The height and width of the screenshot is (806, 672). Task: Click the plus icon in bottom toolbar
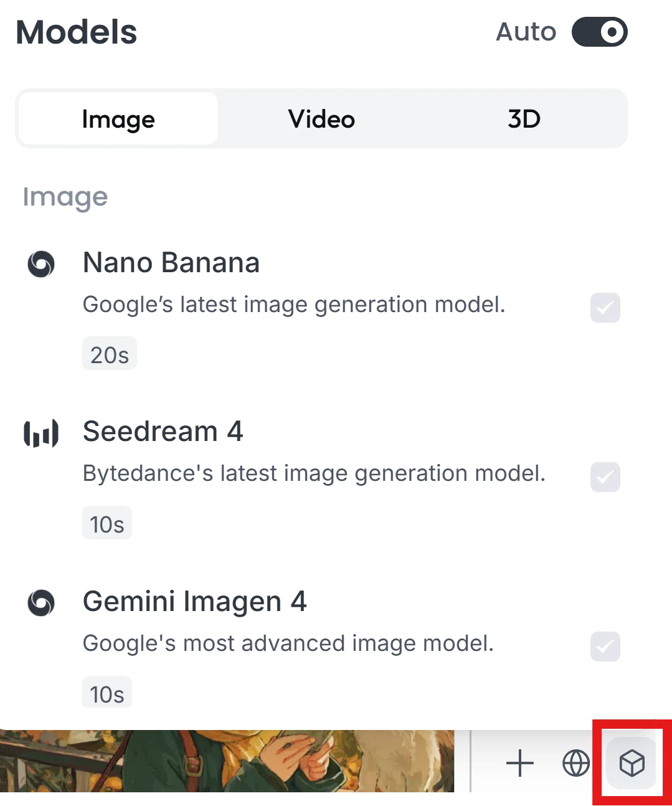tap(520, 763)
